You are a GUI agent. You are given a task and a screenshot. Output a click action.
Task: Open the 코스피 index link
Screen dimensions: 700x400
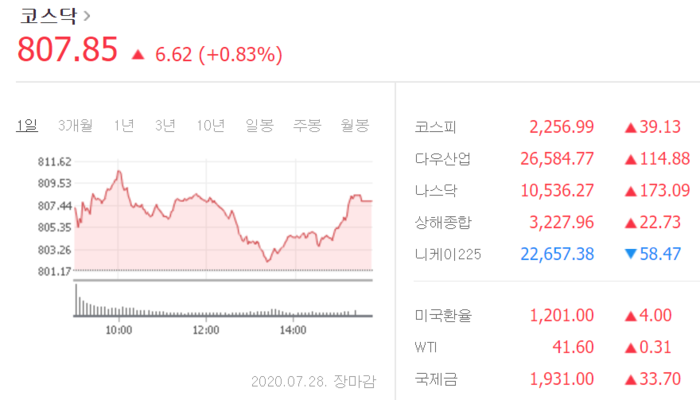(x=435, y=127)
